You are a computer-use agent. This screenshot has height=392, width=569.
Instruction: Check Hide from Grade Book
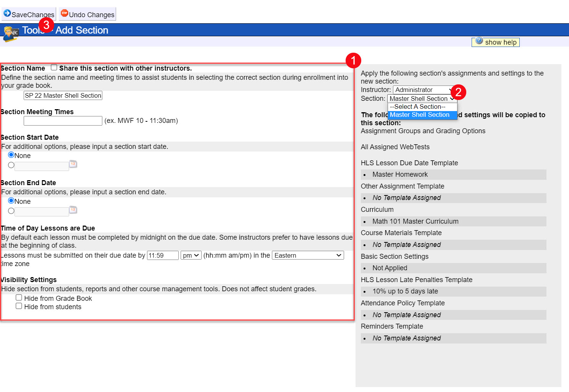coord(19,298)
